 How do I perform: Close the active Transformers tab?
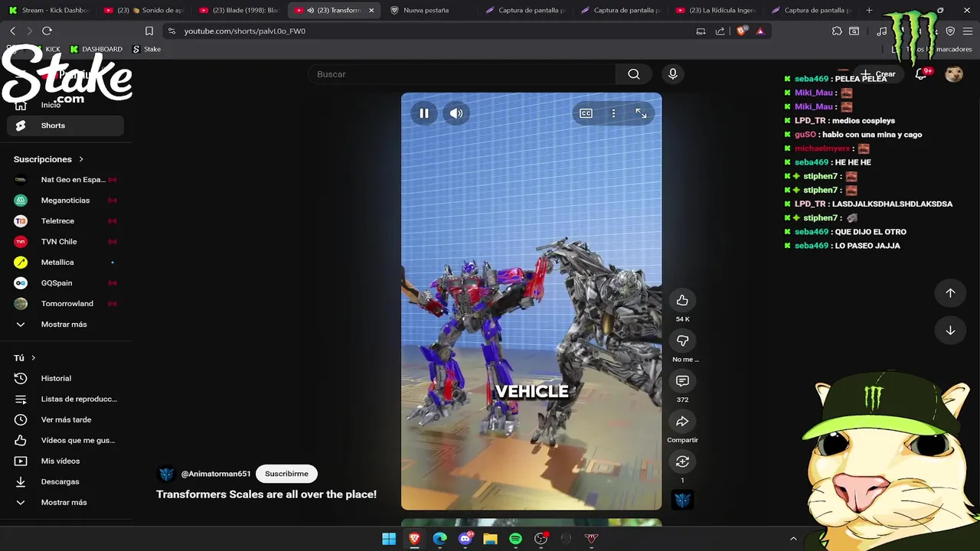click(x=371, y=11)
